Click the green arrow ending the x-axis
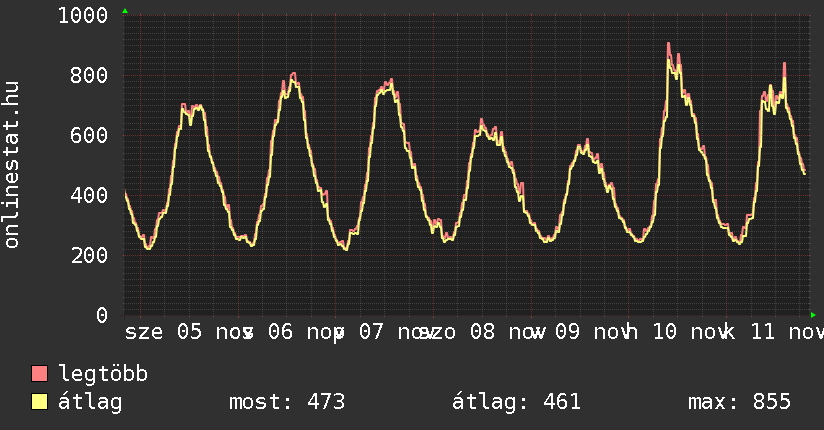 coord(813,315)
